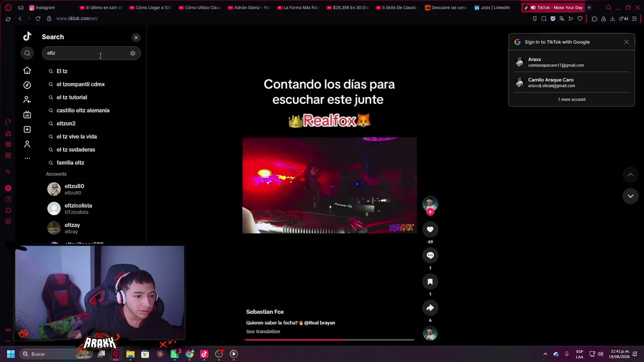Open the More (three dots) sidebar menu
Screen dimensions: 644x362
(x=27, y=158)
